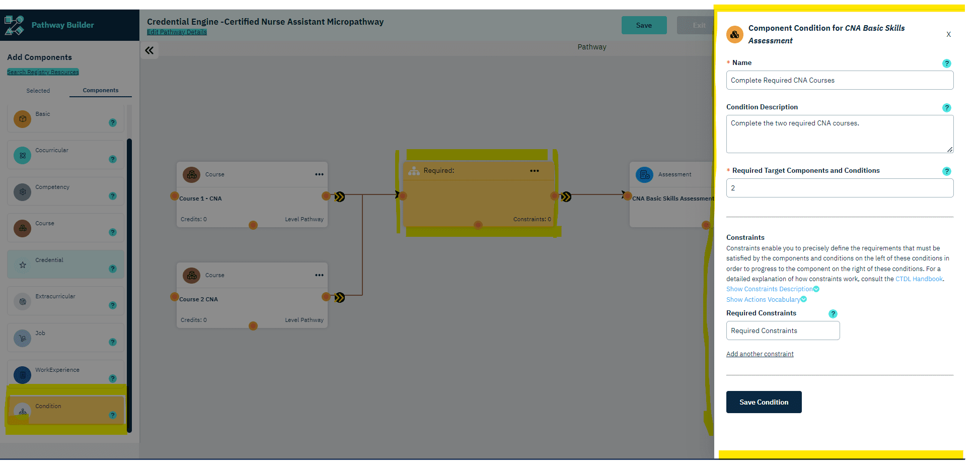This screenshot has width=980, height=462.
Task: Expand Show Constraints Description
Action: pyautogui.click(x=772, y=289)
